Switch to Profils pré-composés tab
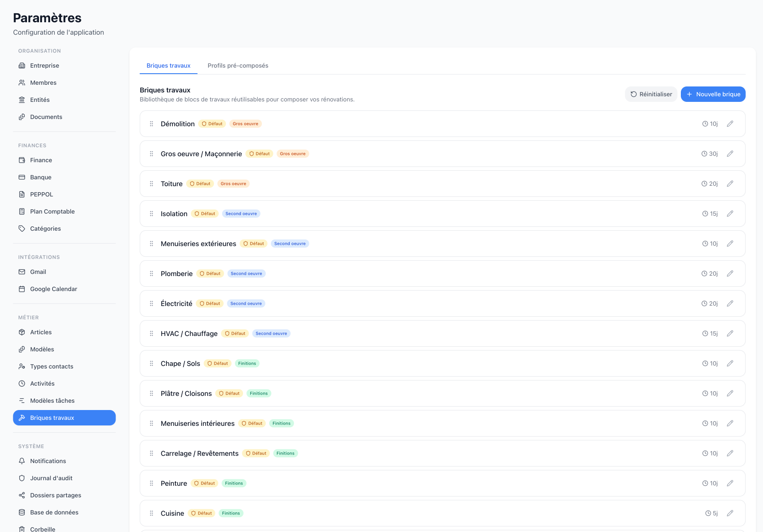The height and width of the screenshot is (532, 763). tap(238, 65)
